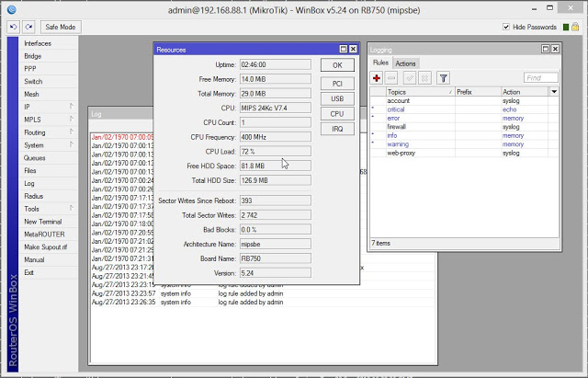This screenshot has width=588, height=378.
Task: Open Queues menu item
Action: coord(48,158)
